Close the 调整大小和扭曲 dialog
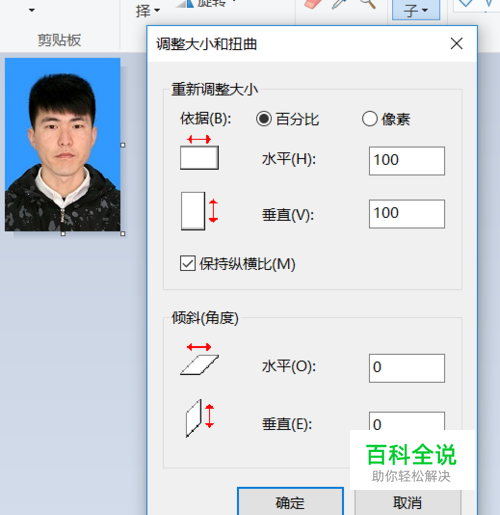The height and width of the screenshot is (515, 500). coord(456,44)
